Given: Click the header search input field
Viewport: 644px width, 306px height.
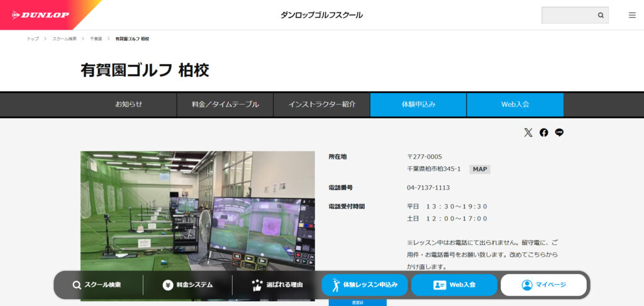Looking at the screenshot, I should (x=568, y=15).
